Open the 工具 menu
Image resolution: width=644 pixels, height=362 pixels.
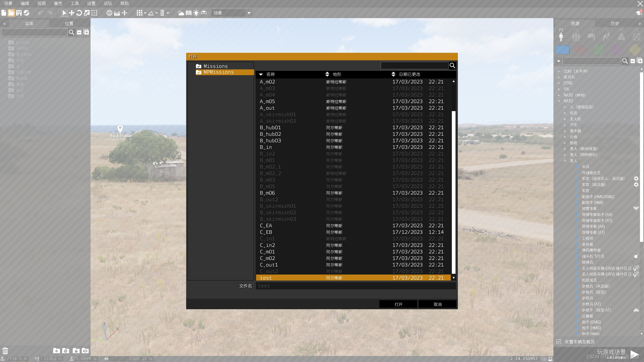74,4
